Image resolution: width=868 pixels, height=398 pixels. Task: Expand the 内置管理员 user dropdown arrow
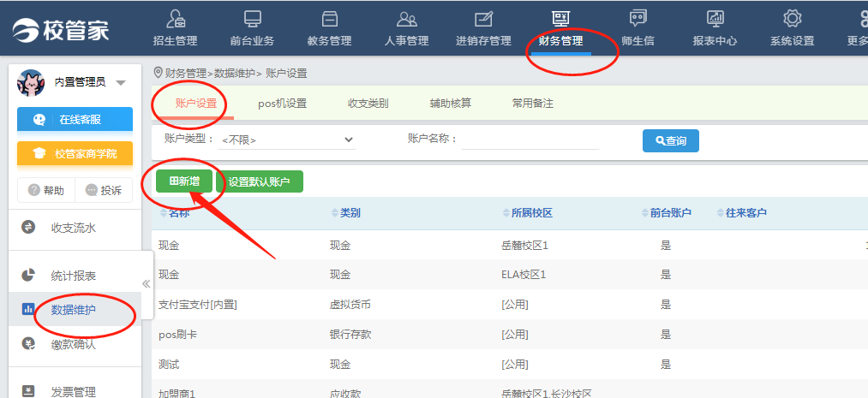pyautogui.click(x=121, y=83)
